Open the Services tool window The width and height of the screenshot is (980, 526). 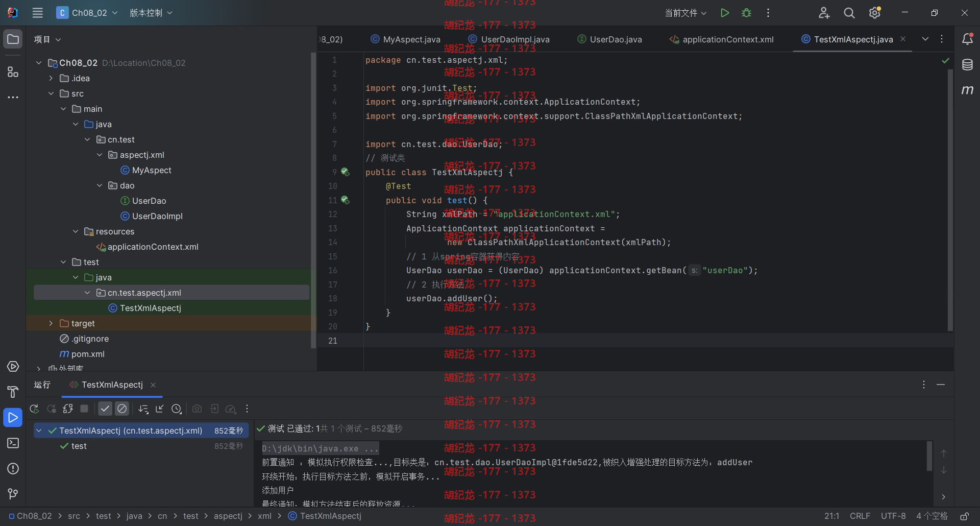coord(13,367)
